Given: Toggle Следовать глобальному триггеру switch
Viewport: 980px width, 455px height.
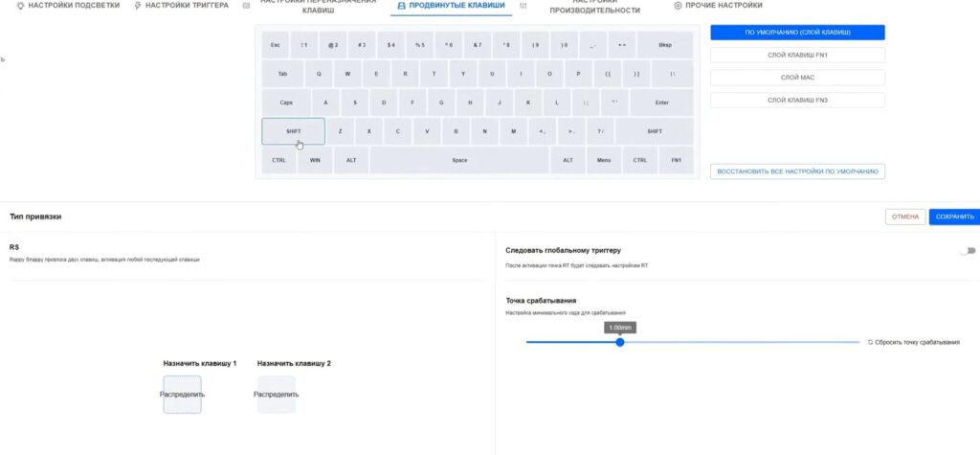Looking at the screenshot, I should [969, 251].
